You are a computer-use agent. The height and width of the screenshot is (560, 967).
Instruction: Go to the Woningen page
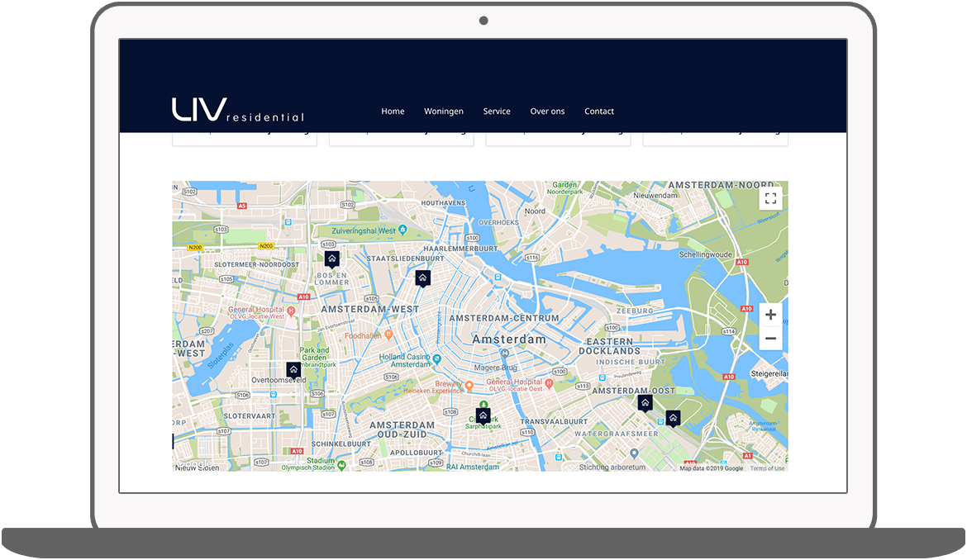(443, 112)
